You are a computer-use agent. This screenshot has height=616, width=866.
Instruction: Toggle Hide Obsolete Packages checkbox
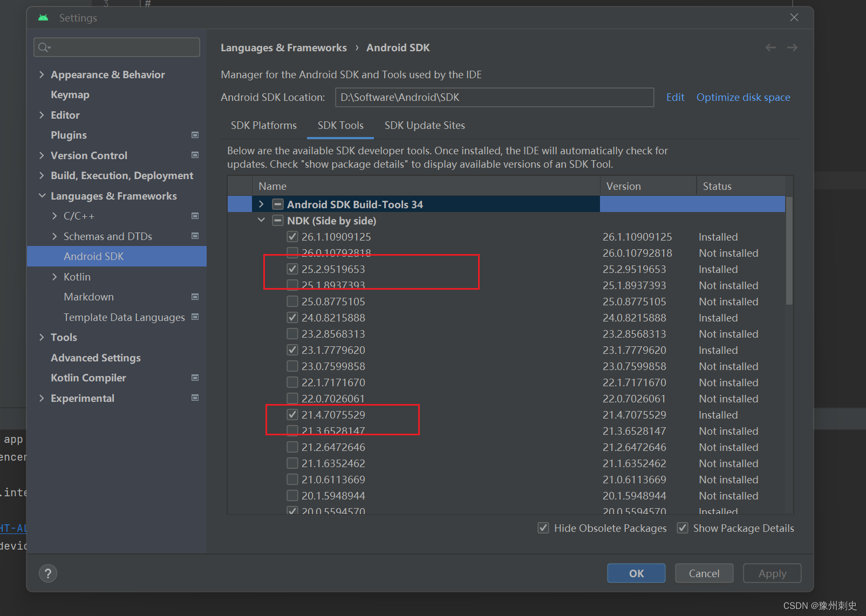(x=543, y=528)
